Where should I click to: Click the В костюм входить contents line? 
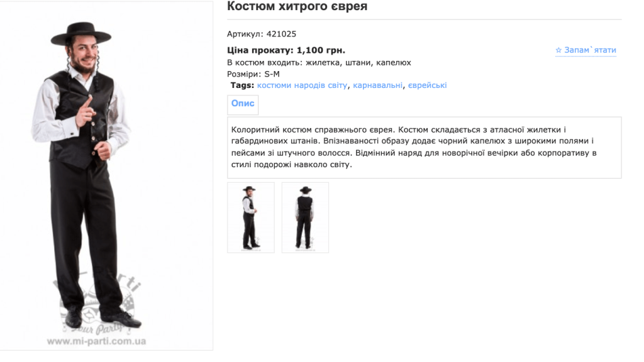coord(319,63)
